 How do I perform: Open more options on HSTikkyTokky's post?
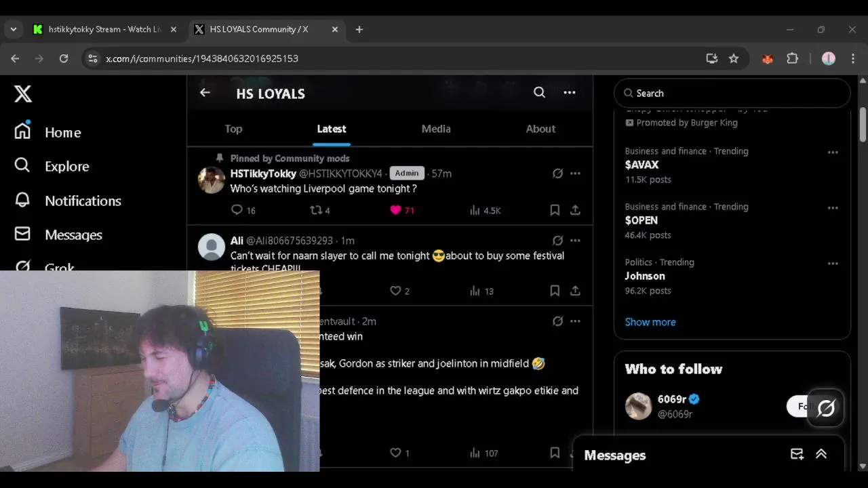(575, 174)
